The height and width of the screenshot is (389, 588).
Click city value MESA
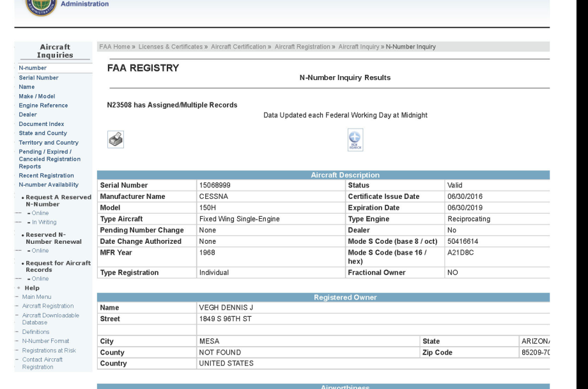point(209,341)
